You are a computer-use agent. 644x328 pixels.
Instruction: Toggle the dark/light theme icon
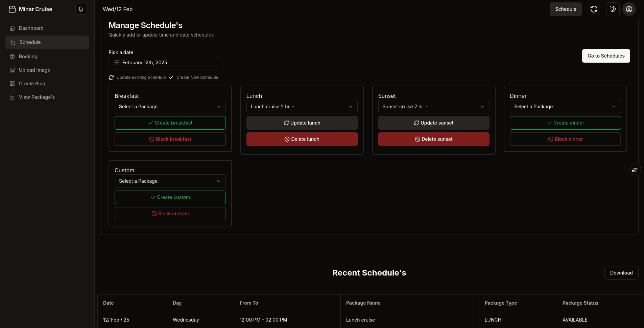tap(613, 9)
